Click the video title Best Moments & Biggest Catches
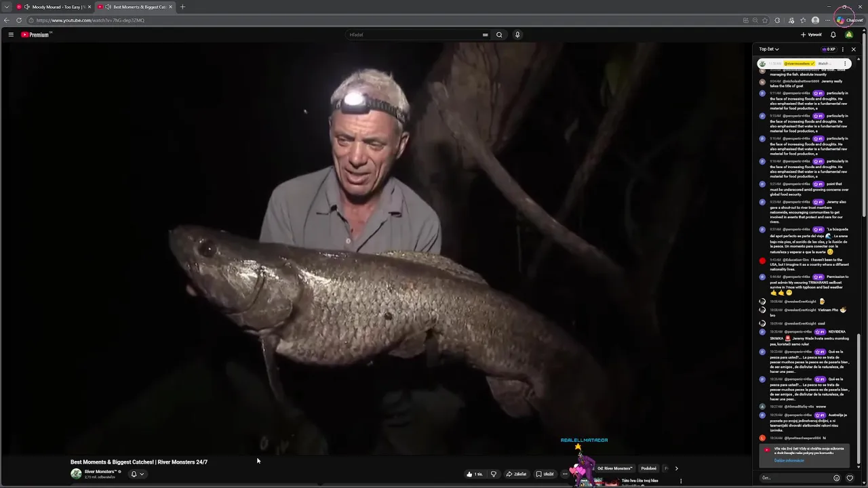The height and width of the screenshot is (488, 868). 139,462
